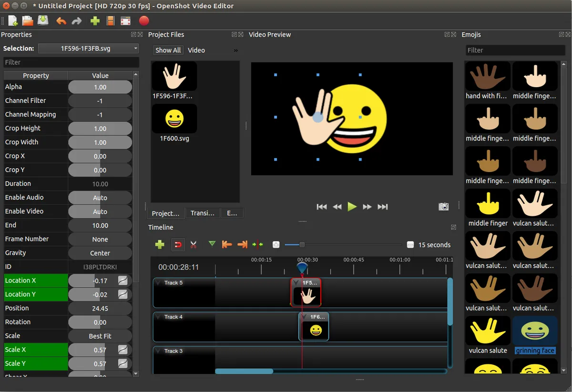Open the Selection dropdown showing 1F596-1F3FB.svg
The image size is (572, 392).
89,48
